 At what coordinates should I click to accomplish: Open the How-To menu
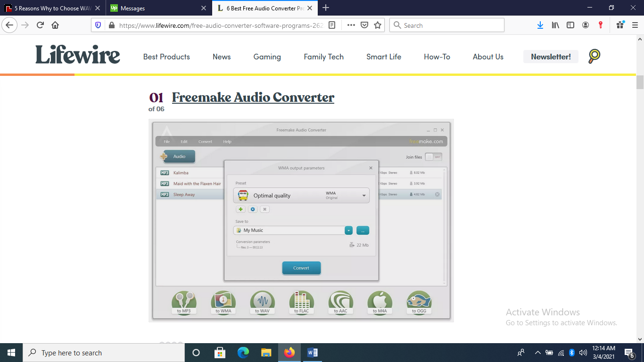[437, 57]
